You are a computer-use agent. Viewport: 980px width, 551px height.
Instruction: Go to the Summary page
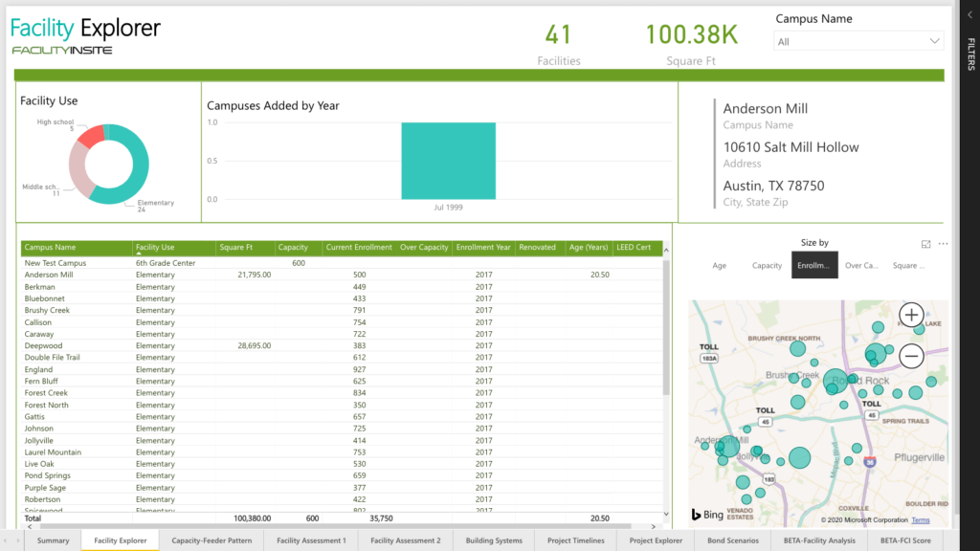click(x=53, y=540)
